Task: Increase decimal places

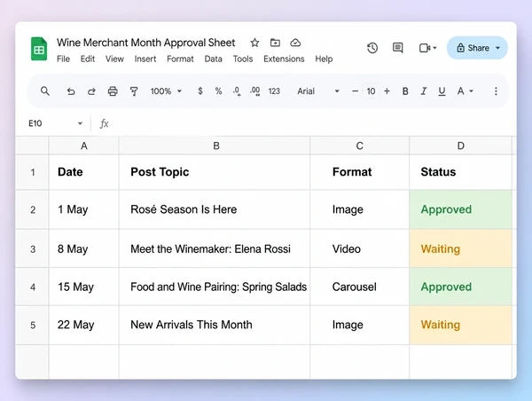Action: pyautogui.click(x=254, y=91)
